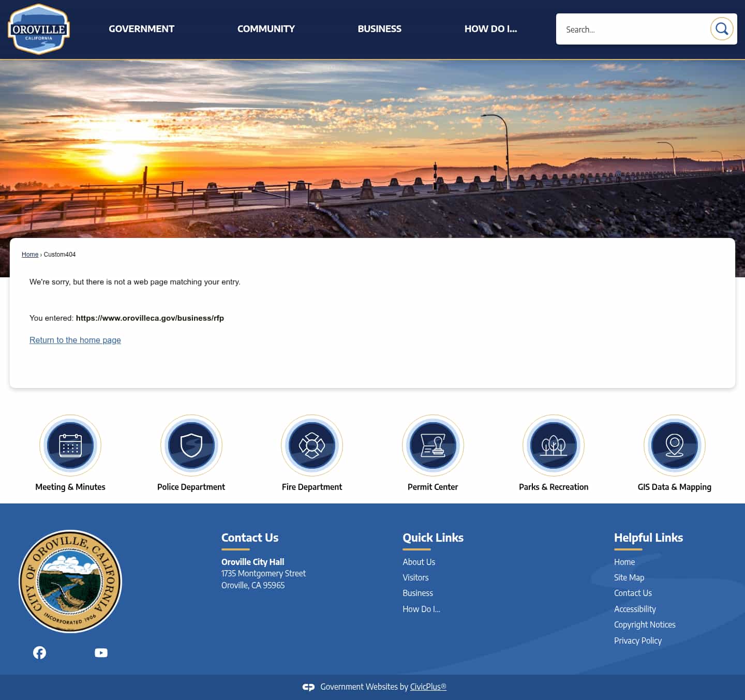The image size is (745, 700).
Task: Open the COMMUNITY menu
Action: pyautogui.click(x=266, y=29)
